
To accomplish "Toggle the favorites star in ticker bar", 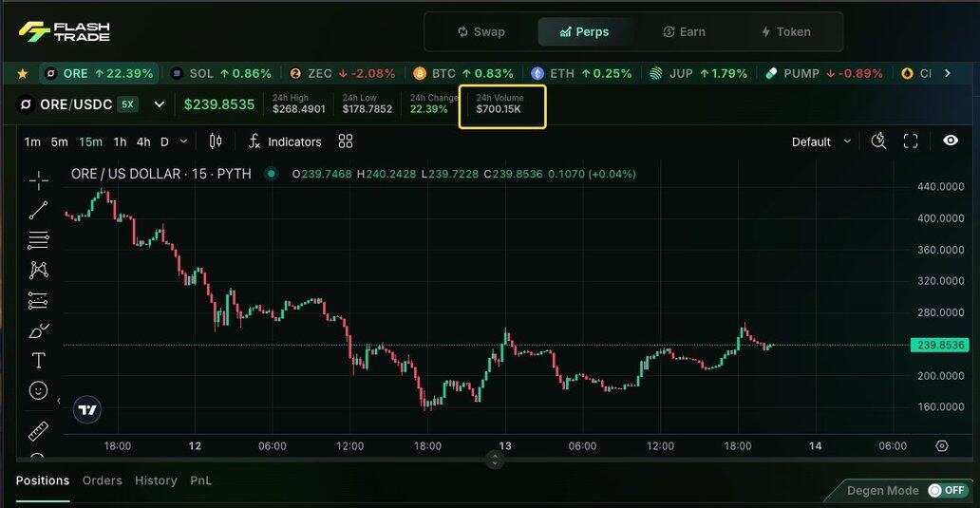I will coord(23,73).
